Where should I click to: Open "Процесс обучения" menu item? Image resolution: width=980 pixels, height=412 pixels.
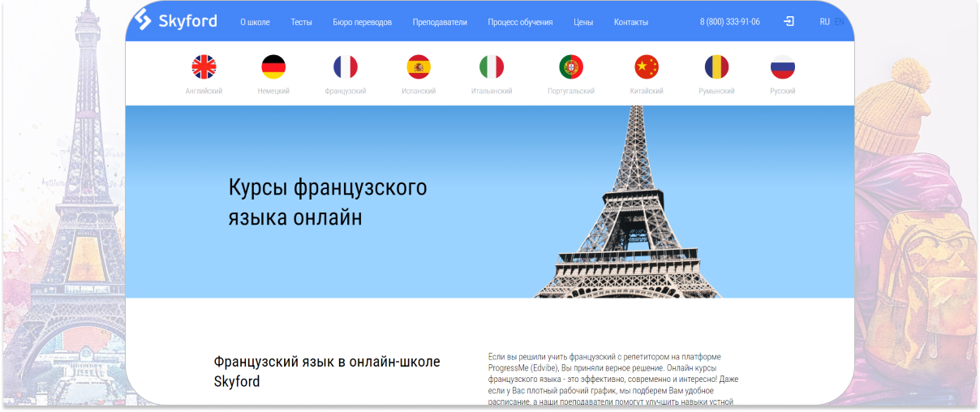[x=520, y=23]
